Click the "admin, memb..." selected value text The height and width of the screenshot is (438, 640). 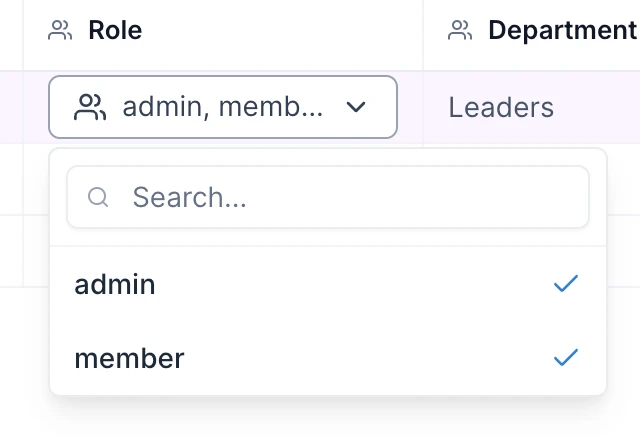click(223, 107)
